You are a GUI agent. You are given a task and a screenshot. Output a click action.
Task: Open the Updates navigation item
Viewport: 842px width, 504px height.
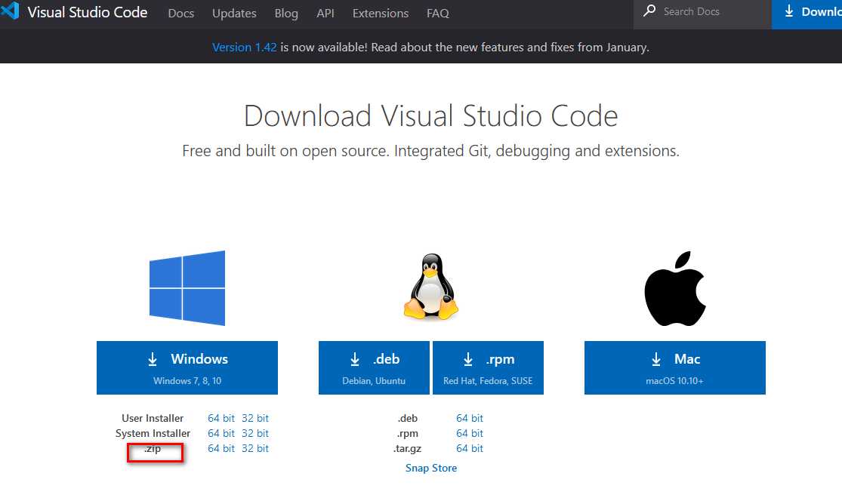tap(234, 14)
